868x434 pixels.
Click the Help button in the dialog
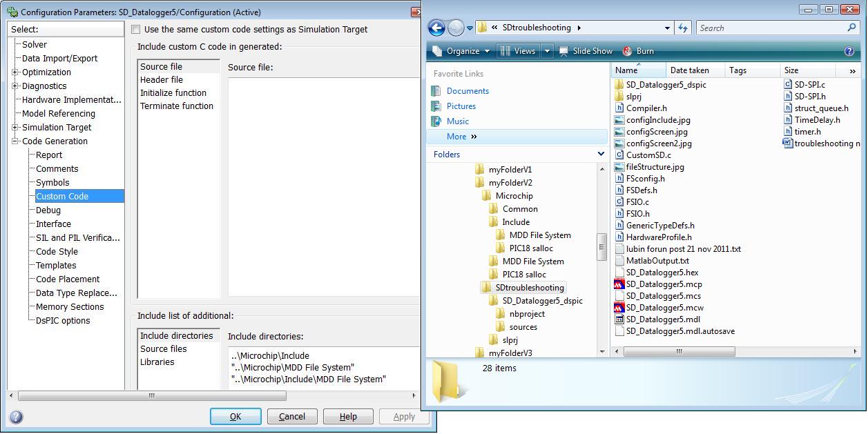[x=348, y=417]
